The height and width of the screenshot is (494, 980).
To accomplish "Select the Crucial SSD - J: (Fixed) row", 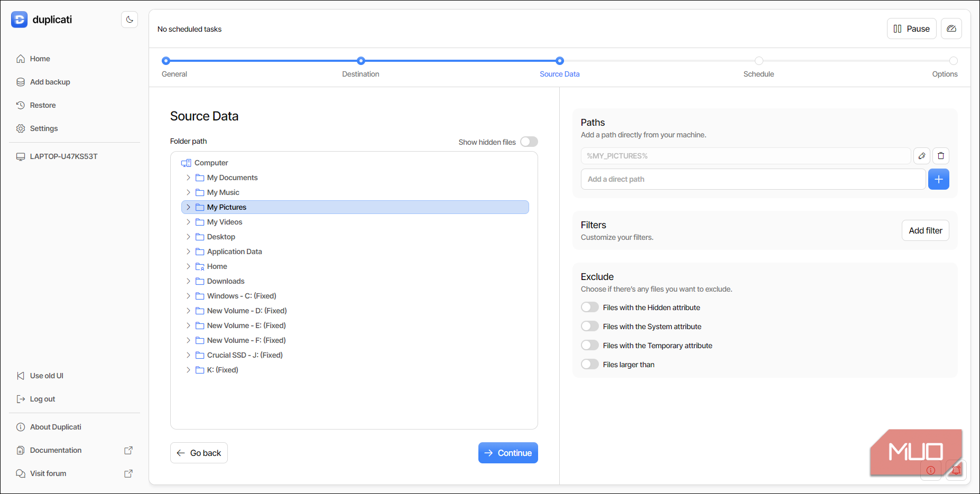I will coord(355,355).
